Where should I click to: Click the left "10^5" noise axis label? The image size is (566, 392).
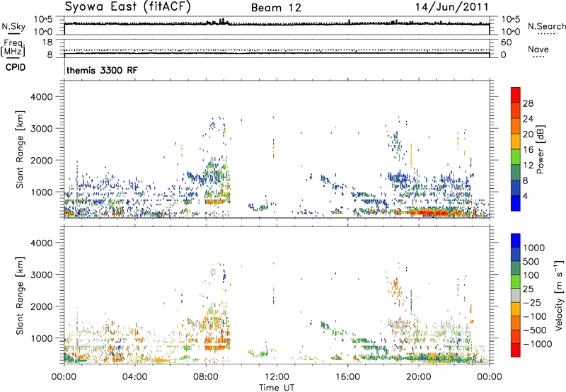coord(43,20)
